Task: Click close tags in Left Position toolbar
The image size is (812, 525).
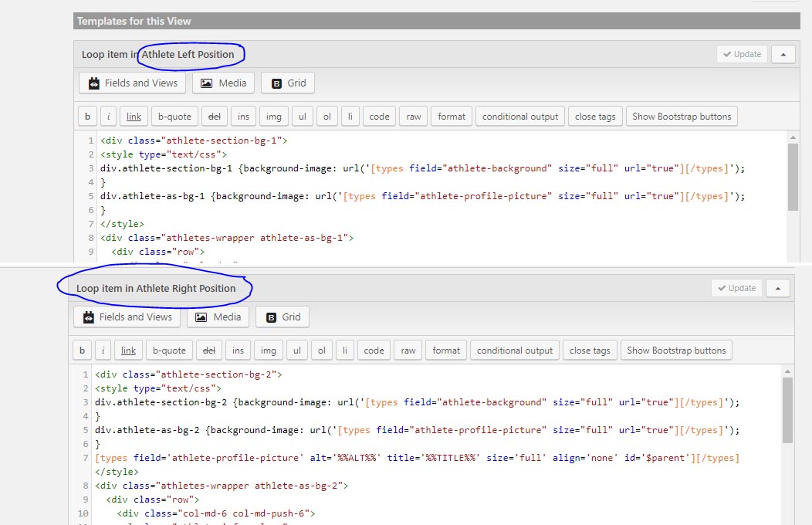Action: [x=595, y=117]
